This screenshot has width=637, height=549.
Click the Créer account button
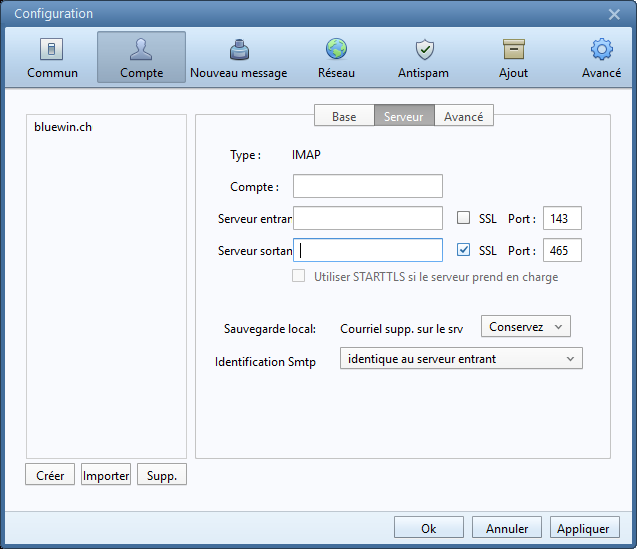click(50, 476)
